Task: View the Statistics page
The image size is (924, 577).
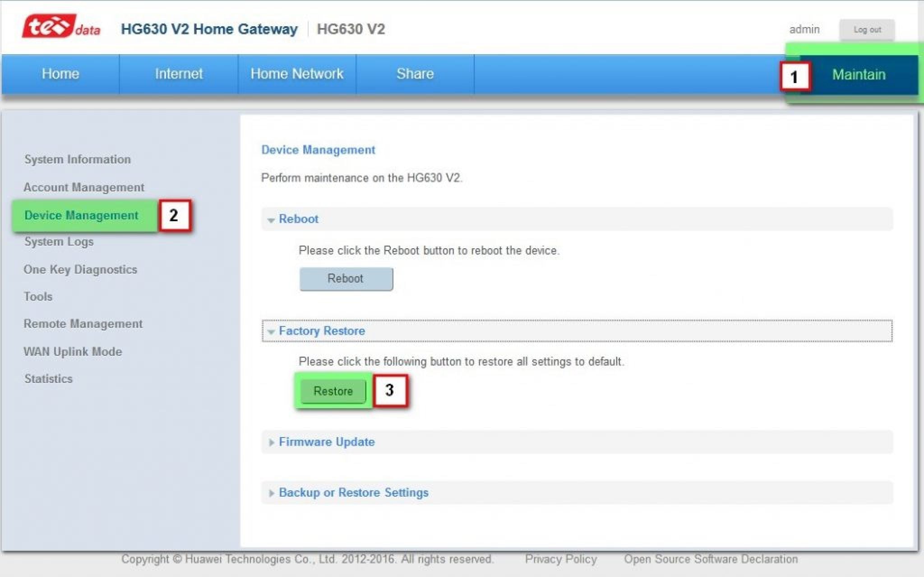Action: (x=48, y=379)
